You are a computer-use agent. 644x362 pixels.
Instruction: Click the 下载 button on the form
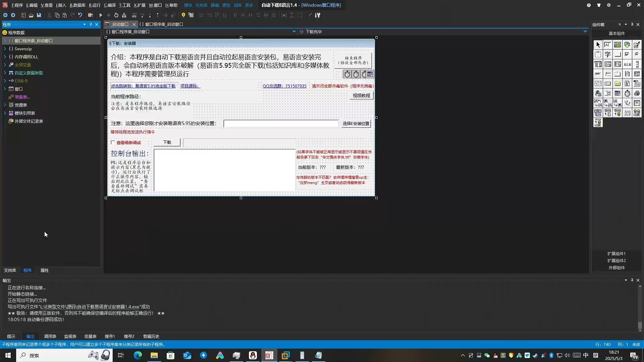[167, 142]
